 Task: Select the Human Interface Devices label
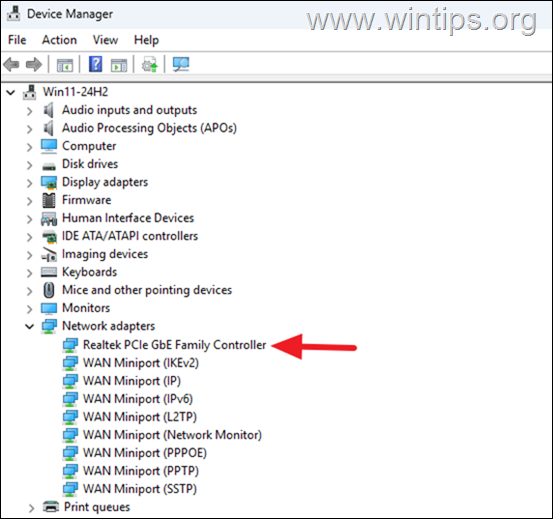128,218
